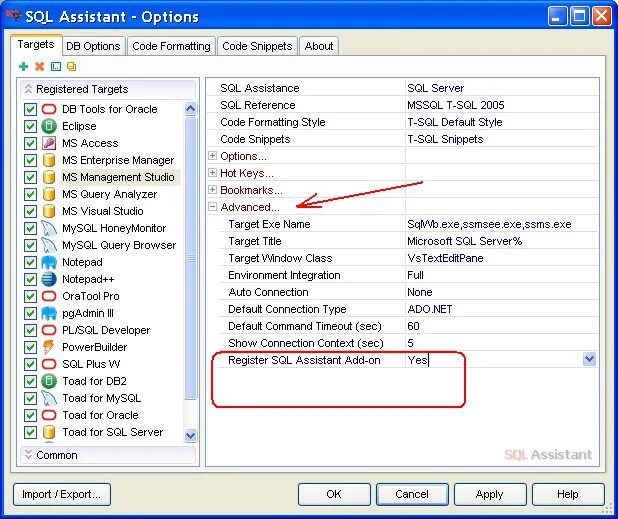Click the MySQL HoneyMonitor dolphin icon

coord(49,228)
